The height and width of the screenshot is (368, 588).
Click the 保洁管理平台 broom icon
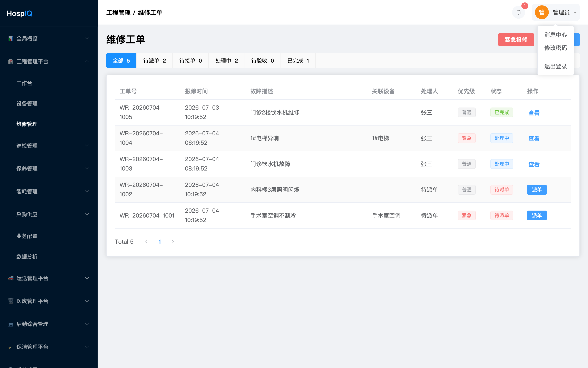(x=11, y=347)
